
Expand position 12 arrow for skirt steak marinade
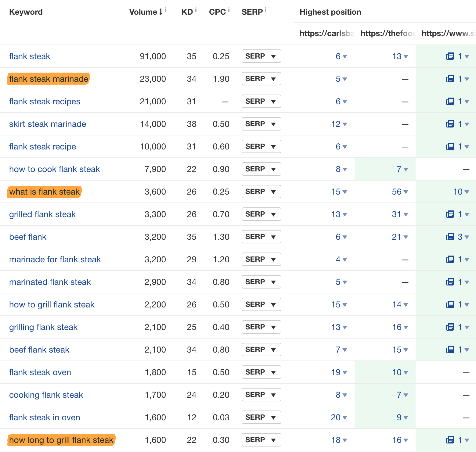[x=345, y=124]
